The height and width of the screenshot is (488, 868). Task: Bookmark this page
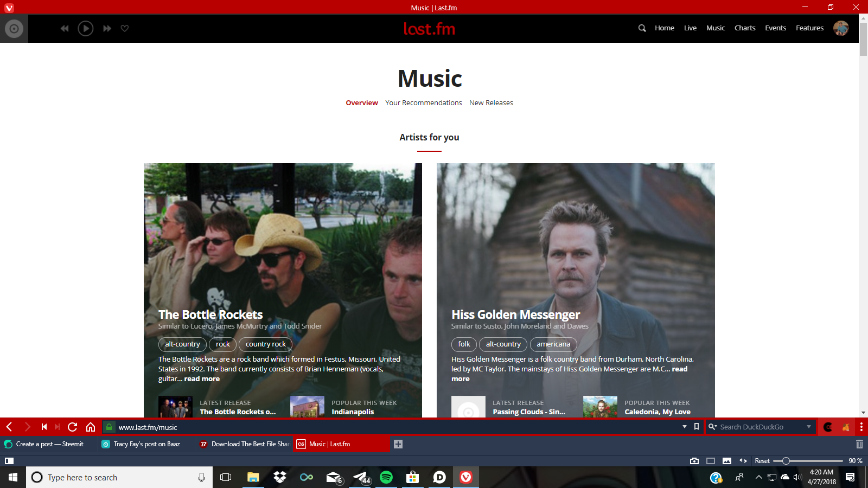click(x=697, y=427)
